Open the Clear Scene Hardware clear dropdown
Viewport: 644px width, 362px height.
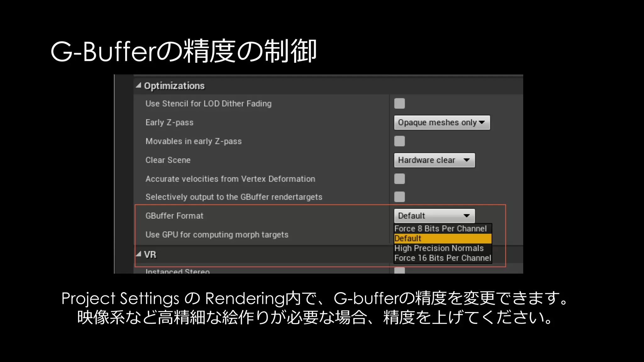(x=434, y=160)
